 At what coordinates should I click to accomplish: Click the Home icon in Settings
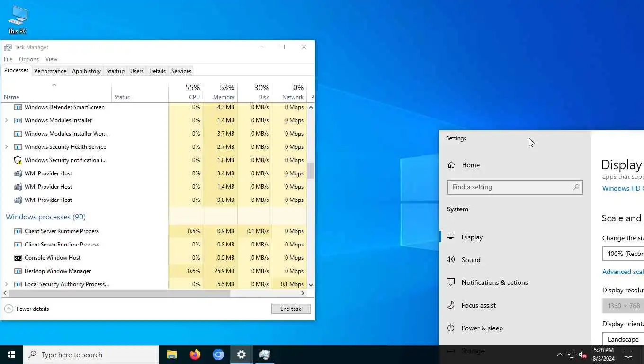[451, 165]
